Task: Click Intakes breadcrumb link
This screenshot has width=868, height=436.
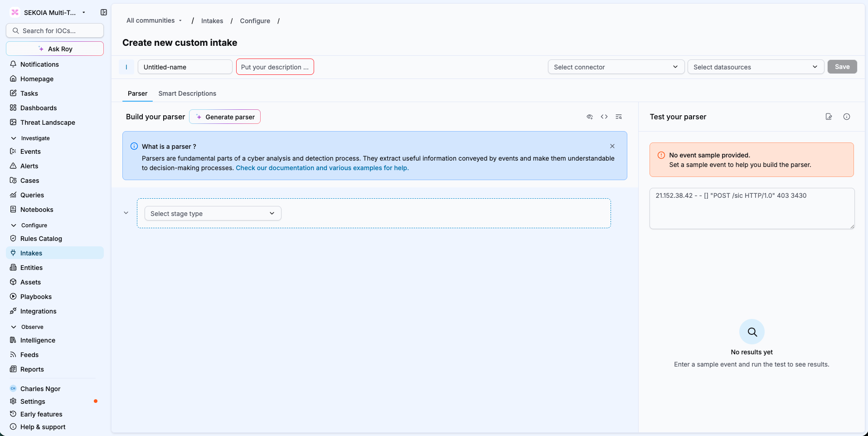Action: click(212, 21)
